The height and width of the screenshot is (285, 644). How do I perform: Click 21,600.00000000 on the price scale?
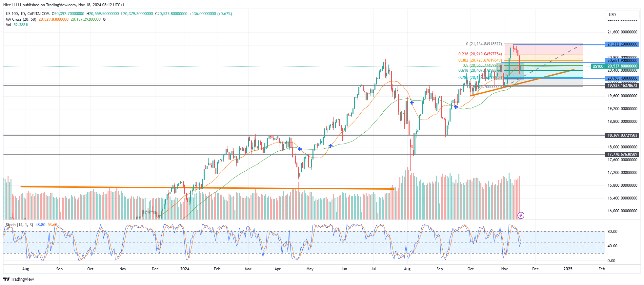tap(622, 32)
